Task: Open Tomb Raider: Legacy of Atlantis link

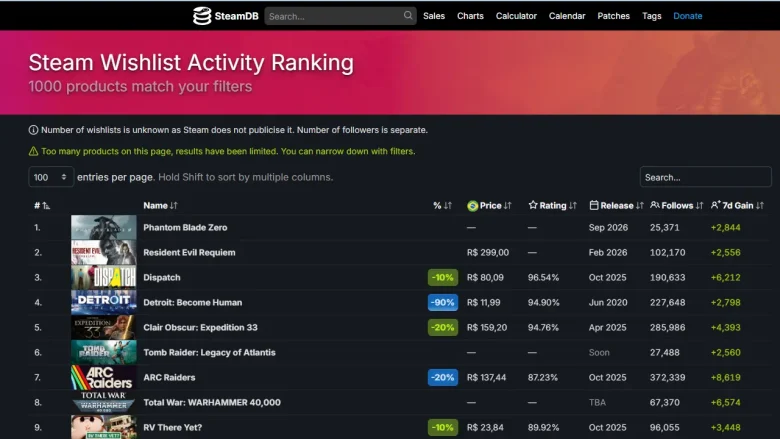Action: click(209, 352)
